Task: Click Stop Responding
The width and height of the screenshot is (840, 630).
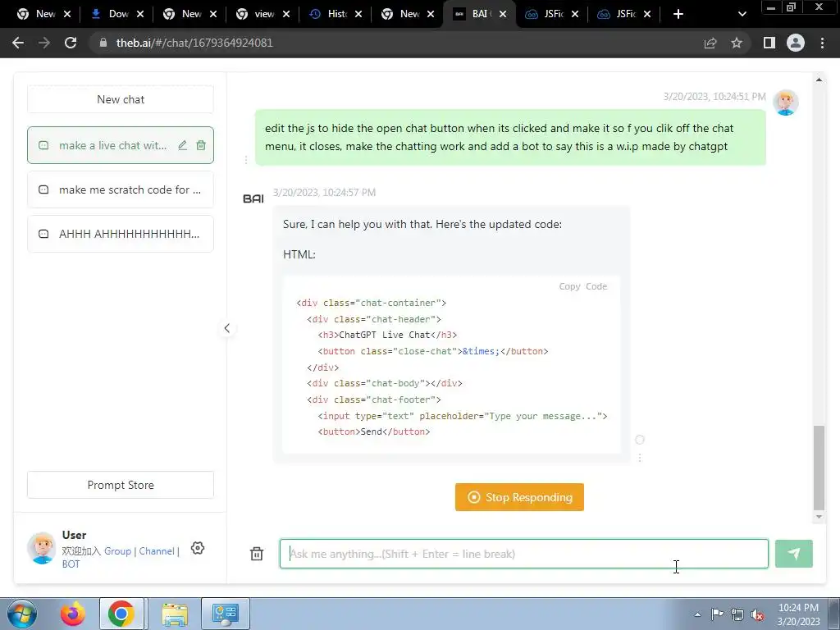Action: tap(519, 497)
